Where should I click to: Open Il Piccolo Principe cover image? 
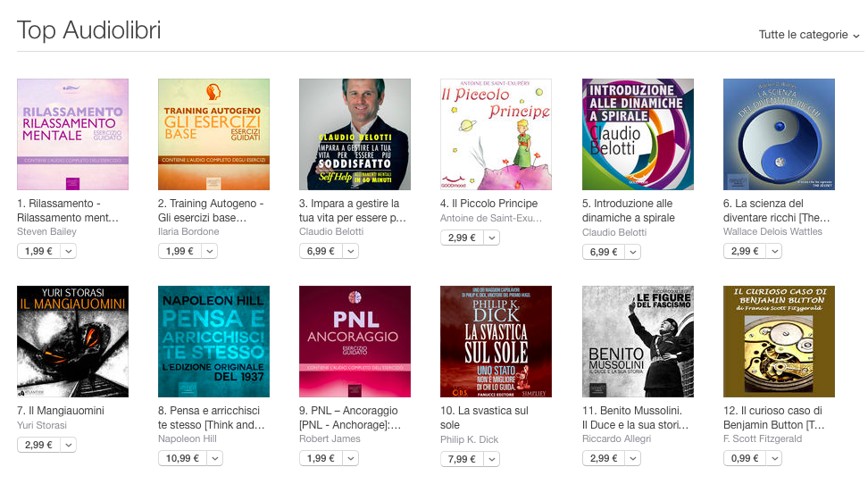point(496,134)
